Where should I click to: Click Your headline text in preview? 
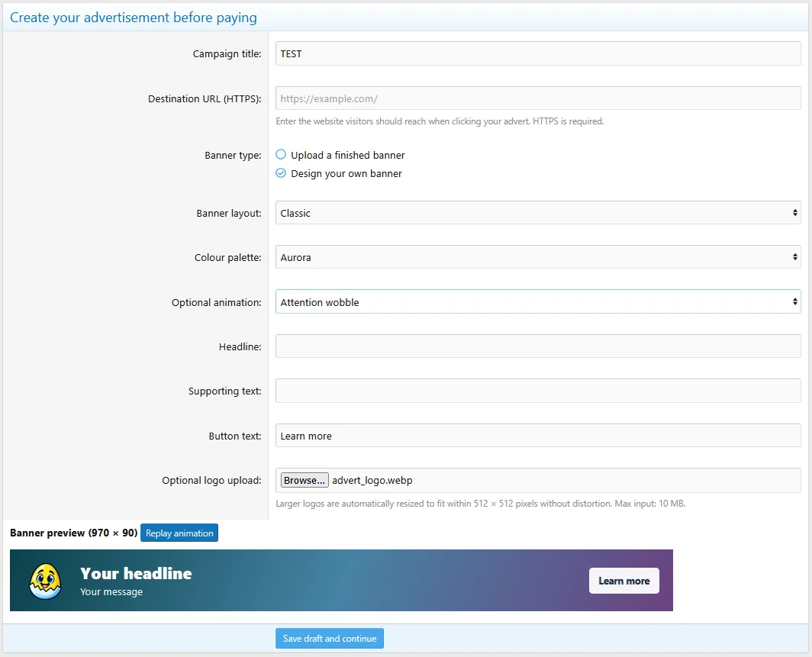click(x=136, y=573)
